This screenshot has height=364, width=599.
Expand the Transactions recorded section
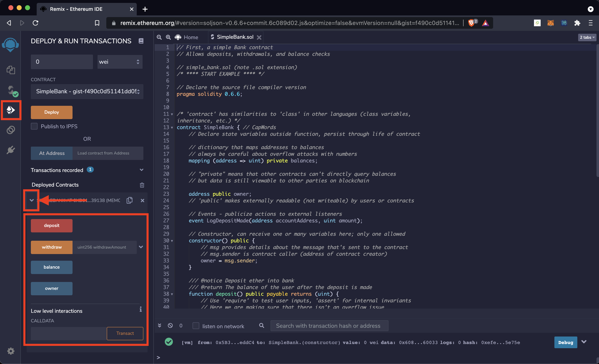[142, 170]
